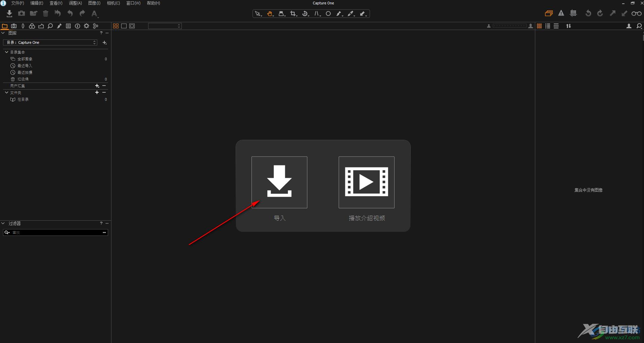
Task: Open the Adjustments clipboard tool tab
Action: click(68, 26)
